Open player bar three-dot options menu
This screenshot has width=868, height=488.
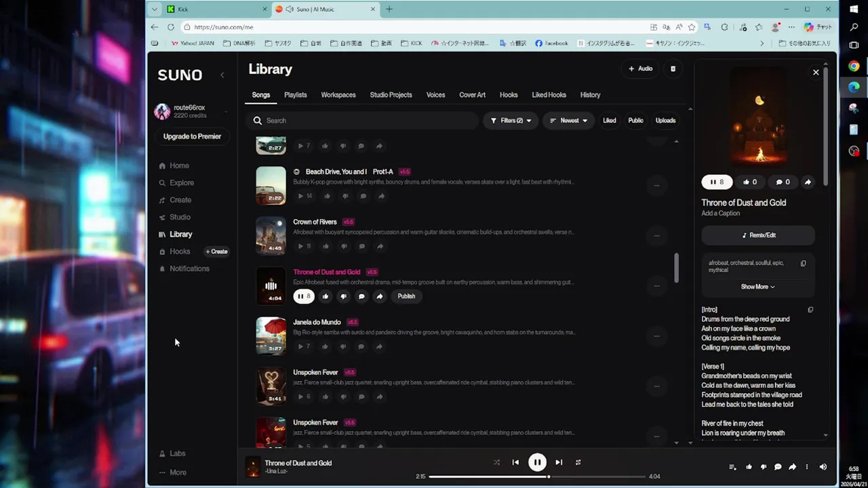pyautogui.click(x=806, y=467)
